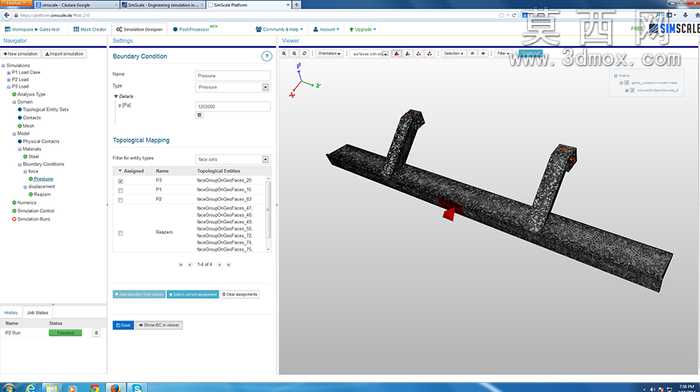The width and height of the screenshot is (700, 392).
Task: Switch to the Job Status tab
Action: pyautogui.click(x=38, y=313)
